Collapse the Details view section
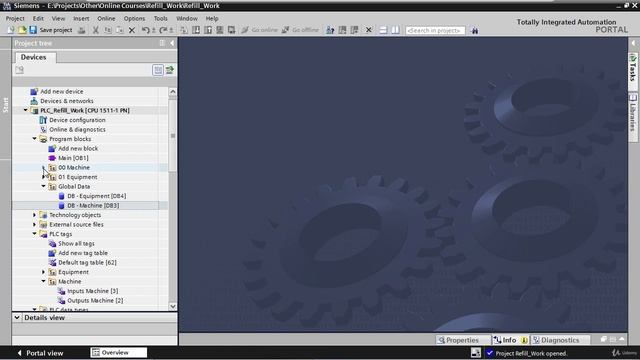Viewport: 640px width, 360px height. pos(17,317)
